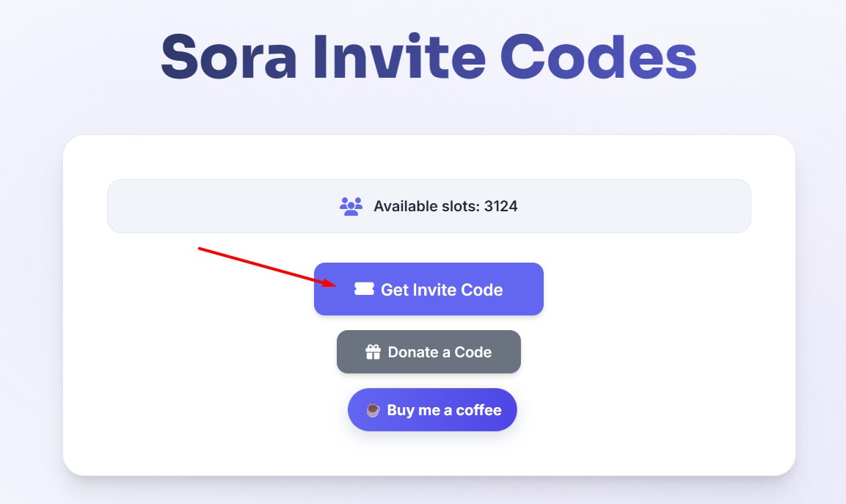Click the gift icon on Donate a Code
846x504 pixels.
coord(373,352)
